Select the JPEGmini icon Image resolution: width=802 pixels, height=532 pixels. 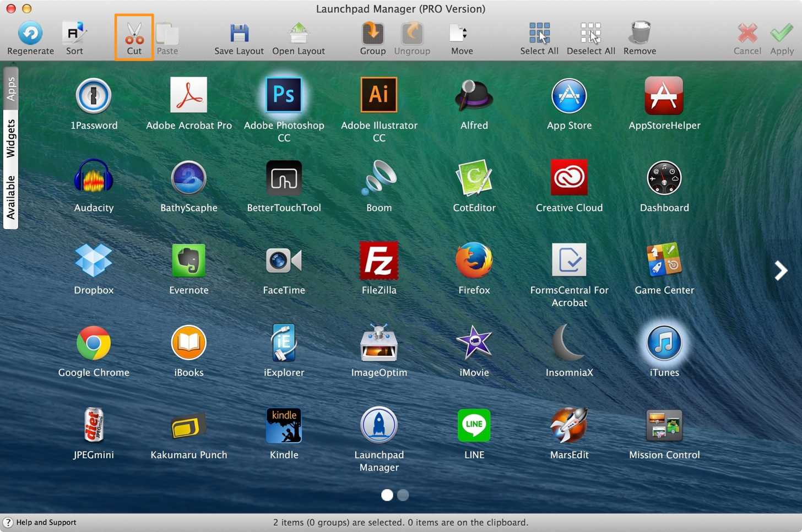pos(94,425)
